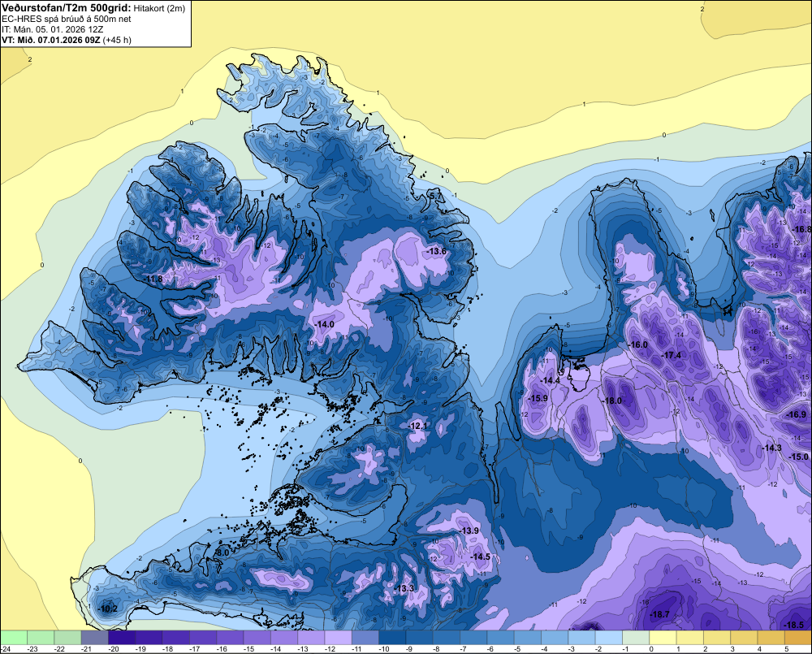Select the legend swatch between -10 and -9
812x654 pixels.
pos(392,638)
